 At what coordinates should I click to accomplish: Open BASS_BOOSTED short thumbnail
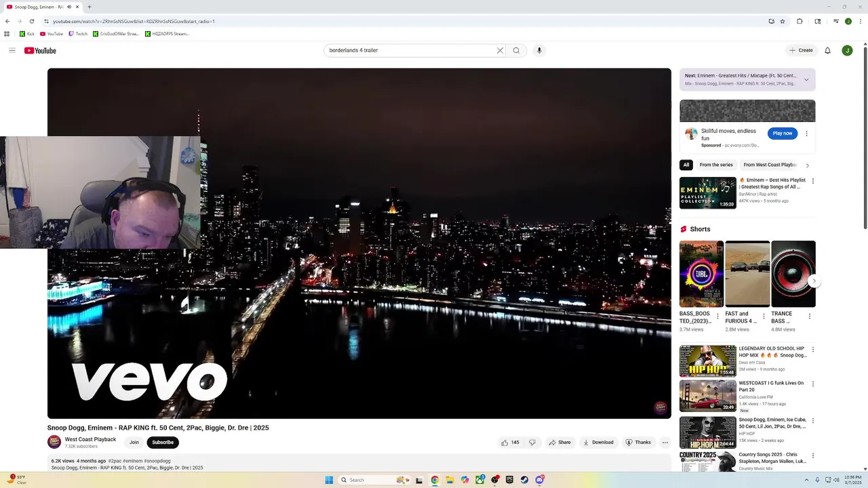pyautogui.click(x=701, y=274)
